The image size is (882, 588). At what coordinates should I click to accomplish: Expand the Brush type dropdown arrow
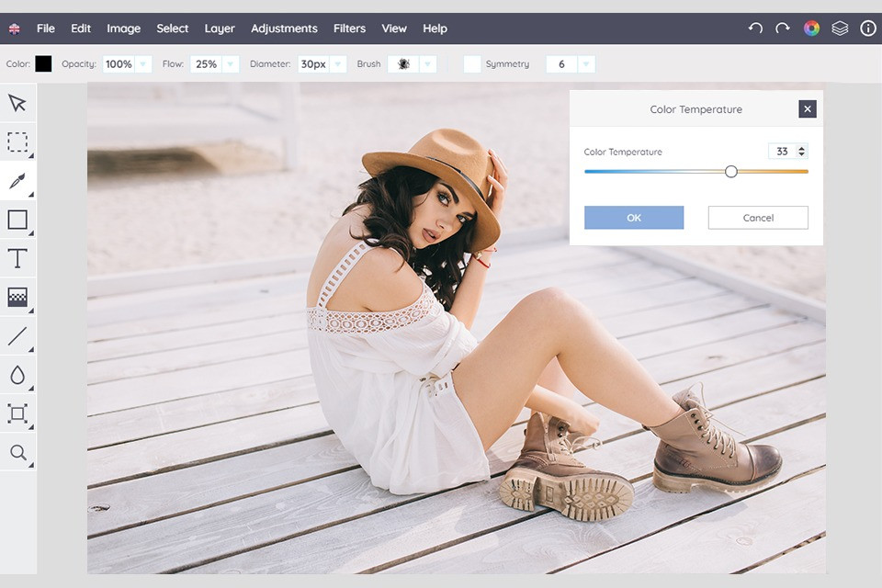coord(427,64)
